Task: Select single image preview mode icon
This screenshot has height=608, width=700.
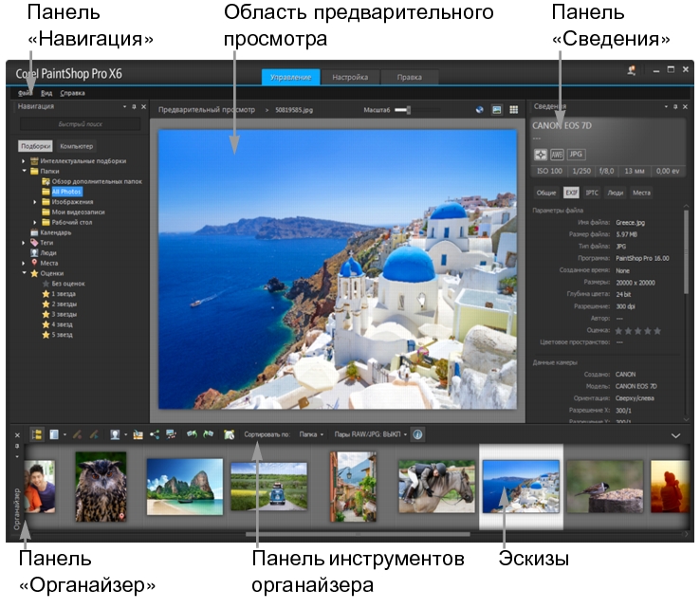Action: tap(497, 110)
